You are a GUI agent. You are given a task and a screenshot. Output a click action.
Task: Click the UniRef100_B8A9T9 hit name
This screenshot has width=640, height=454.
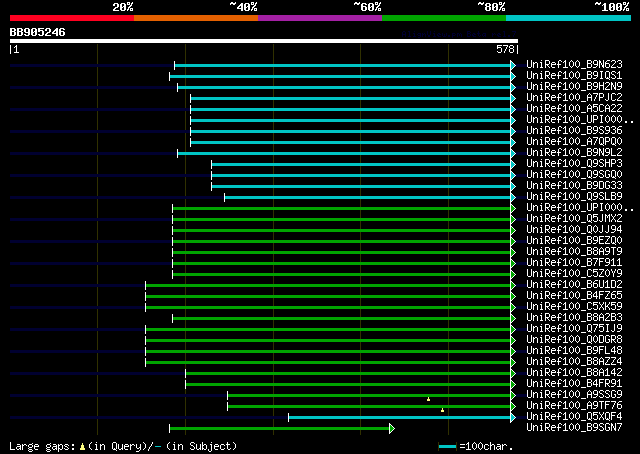click(574, 251)
